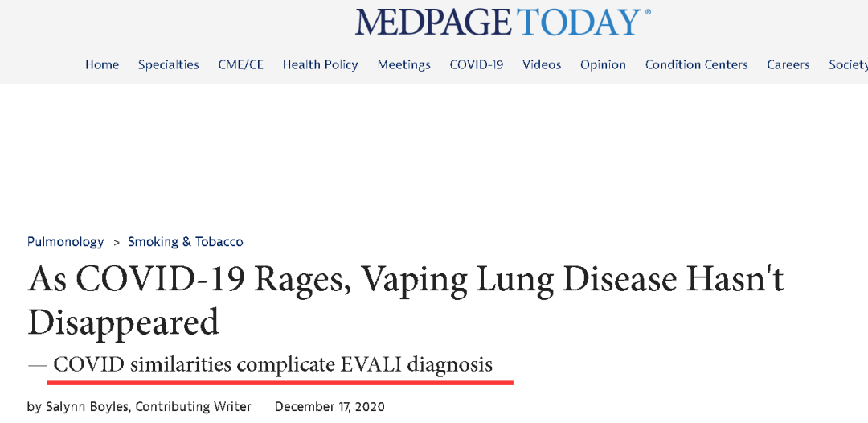Click the breadcrumb separator arrow
868x423 pixels.
point(116,242)
